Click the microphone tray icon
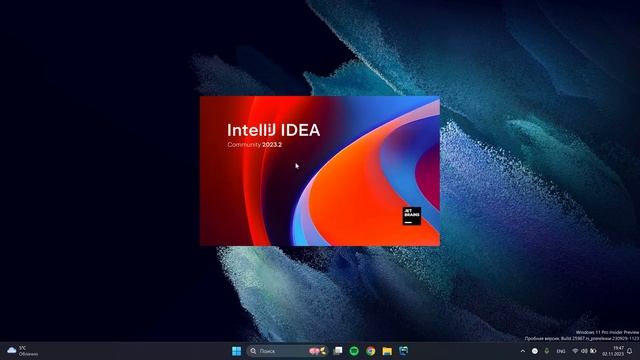The width and height of the screenshot is (640, 360). pyautogui.click(x=547, y=351)
